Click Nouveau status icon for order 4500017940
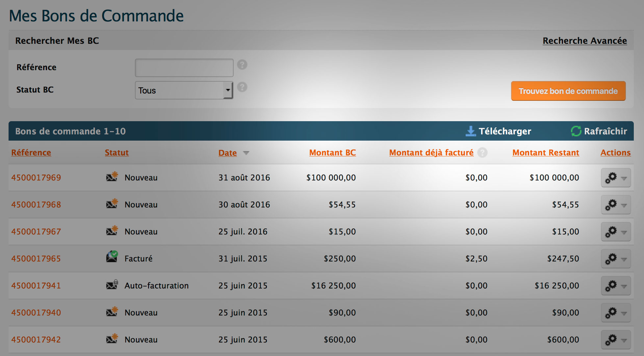Screen dimensions: 644x356 112,312
